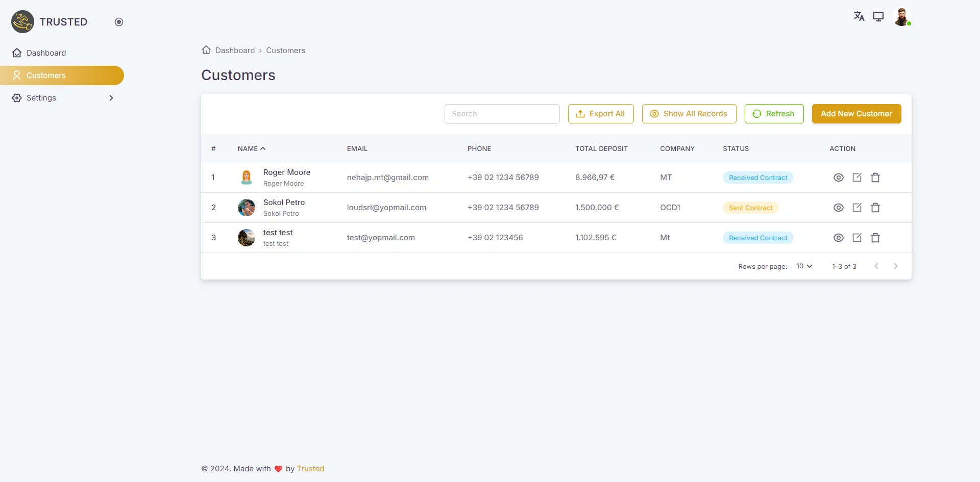Click the COMPANY column header
This screenshot has height=482, width=980.
point(677,149)
